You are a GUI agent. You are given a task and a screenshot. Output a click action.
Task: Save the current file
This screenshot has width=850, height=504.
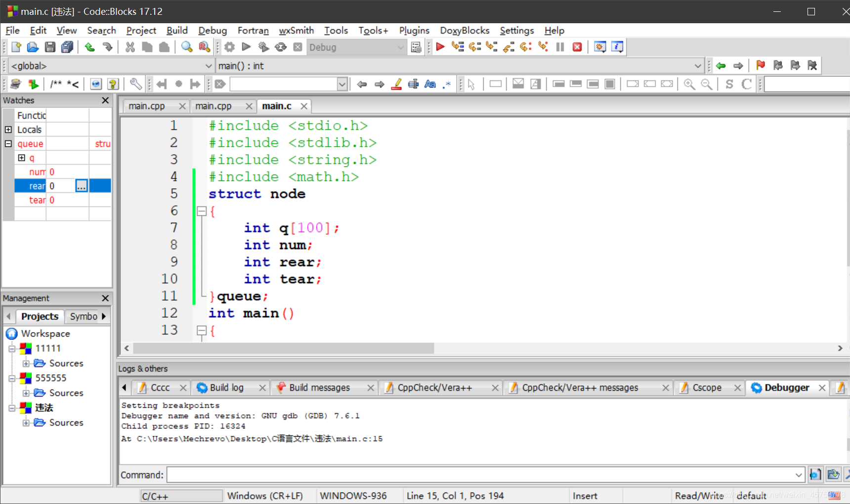50,47
